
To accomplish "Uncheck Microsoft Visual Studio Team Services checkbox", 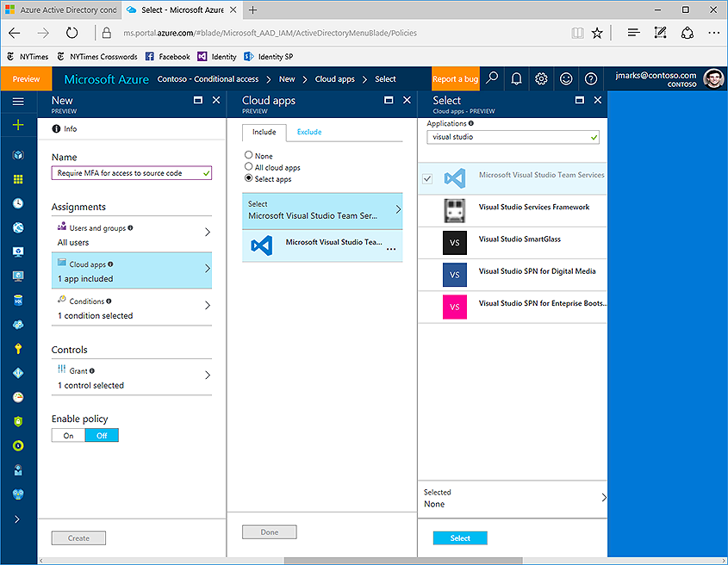I will [x=427, y=179].
